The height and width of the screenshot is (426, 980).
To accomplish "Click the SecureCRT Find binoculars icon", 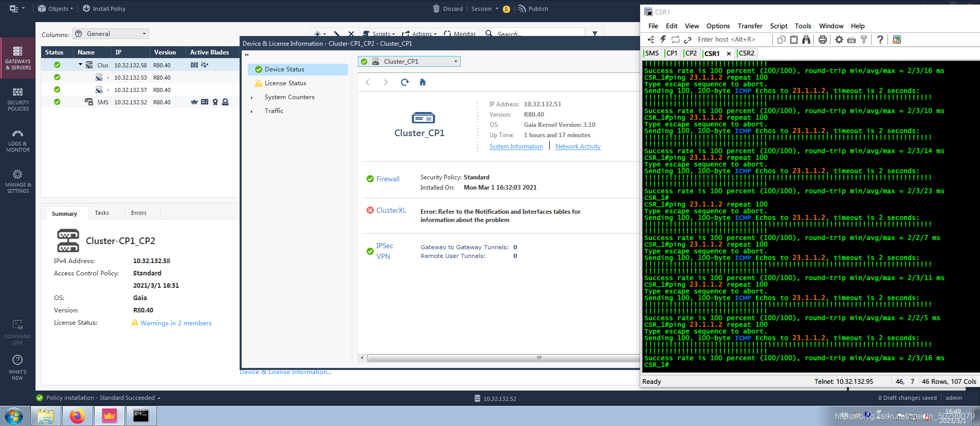I will click(x=806, y=40).
